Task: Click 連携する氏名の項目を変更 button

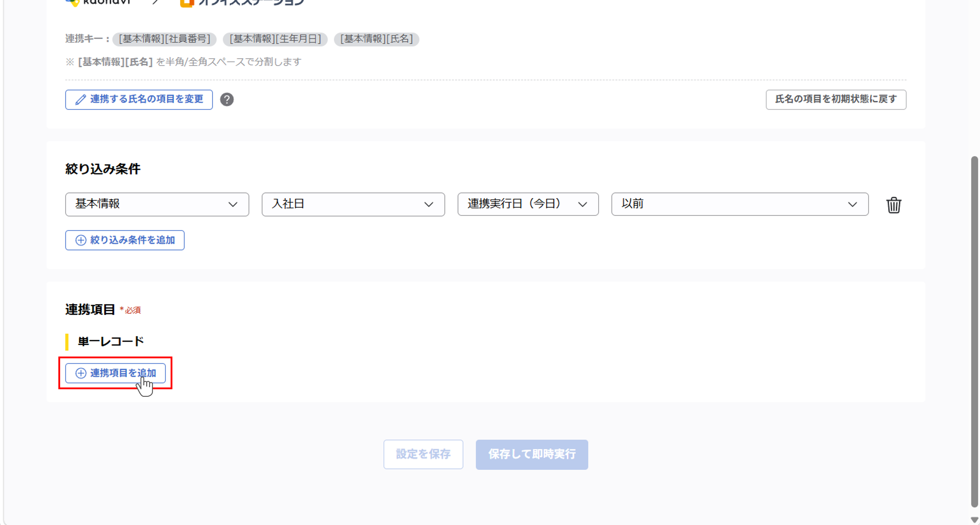Action: [x=139, y=100]
